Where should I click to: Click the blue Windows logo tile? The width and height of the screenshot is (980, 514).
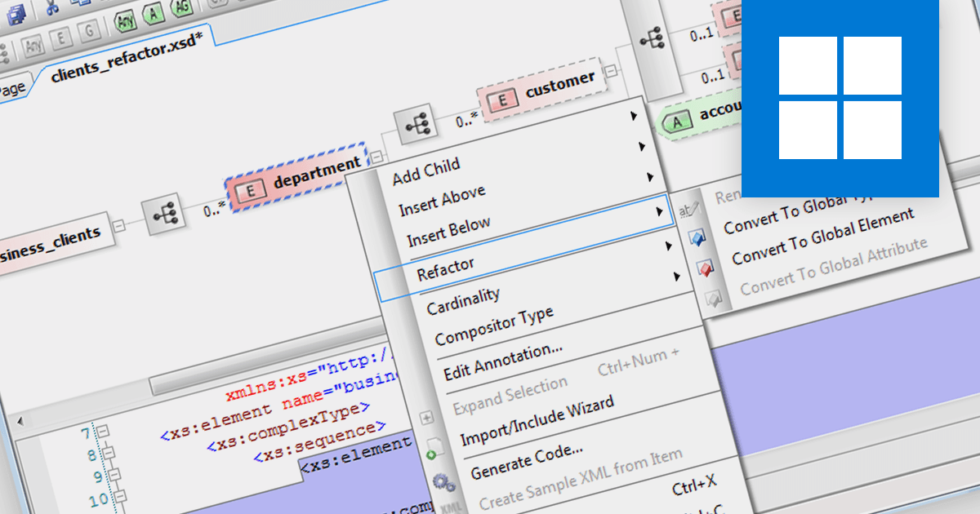[x=840, y=98]
